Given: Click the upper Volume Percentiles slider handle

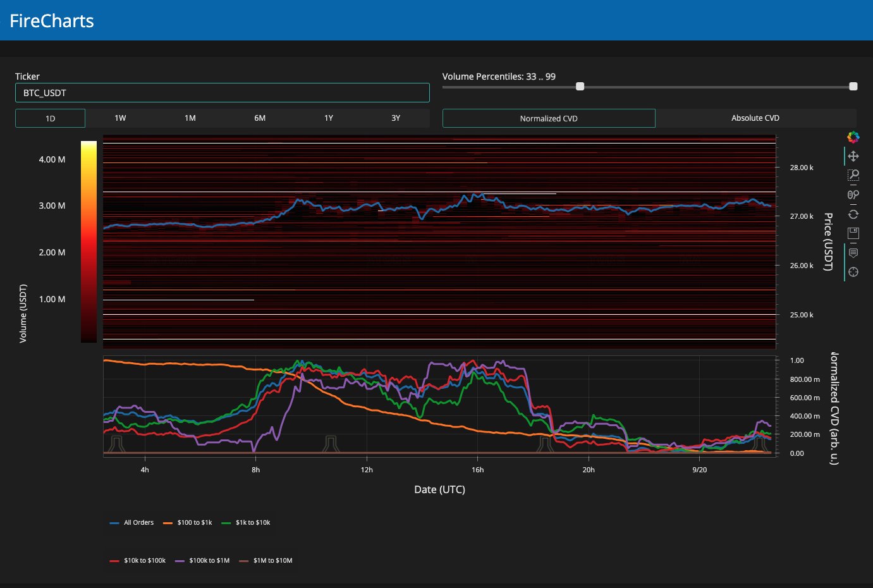Looking at the screenshot, I should [x=853, y=87].
